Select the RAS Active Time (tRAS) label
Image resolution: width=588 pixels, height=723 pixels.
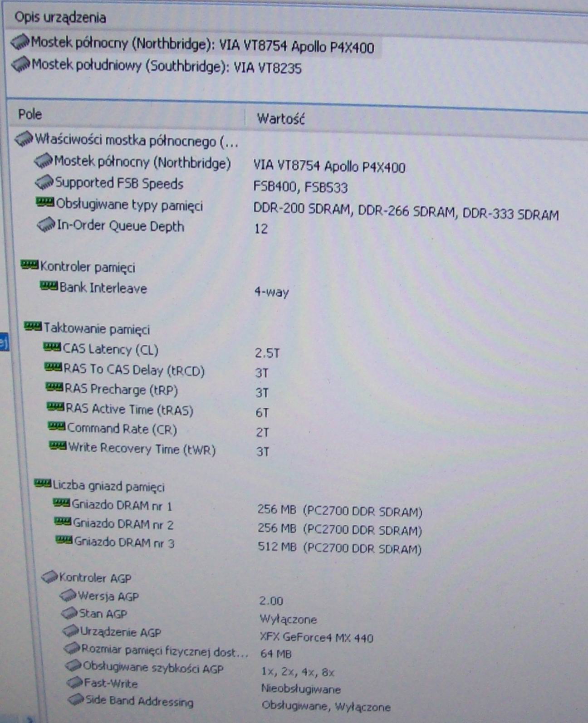130,410
